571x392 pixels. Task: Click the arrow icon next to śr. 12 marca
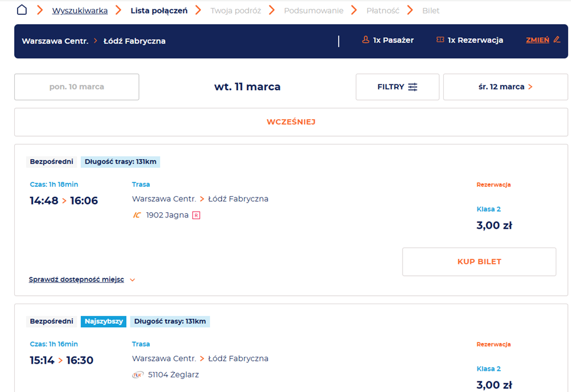coord(530,87)
